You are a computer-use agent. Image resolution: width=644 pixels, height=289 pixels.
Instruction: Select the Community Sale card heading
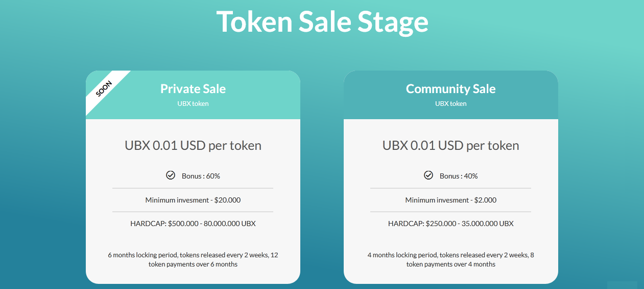451,88
